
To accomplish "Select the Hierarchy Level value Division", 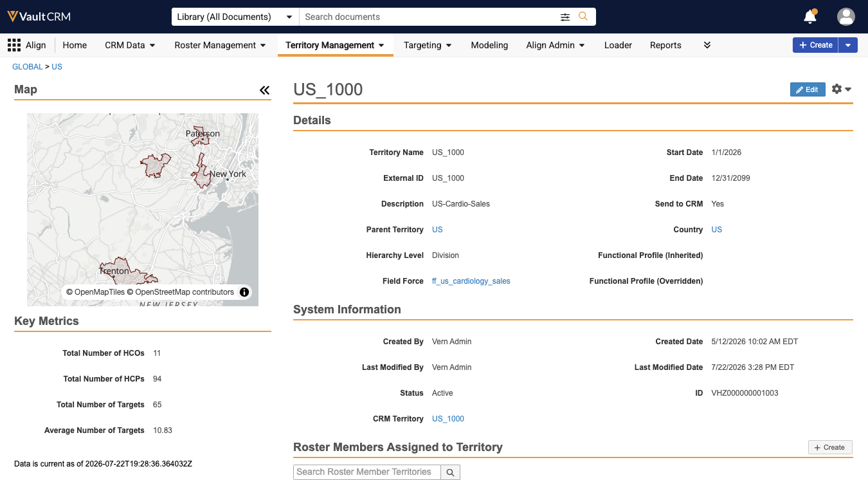I will coord(446,255).
